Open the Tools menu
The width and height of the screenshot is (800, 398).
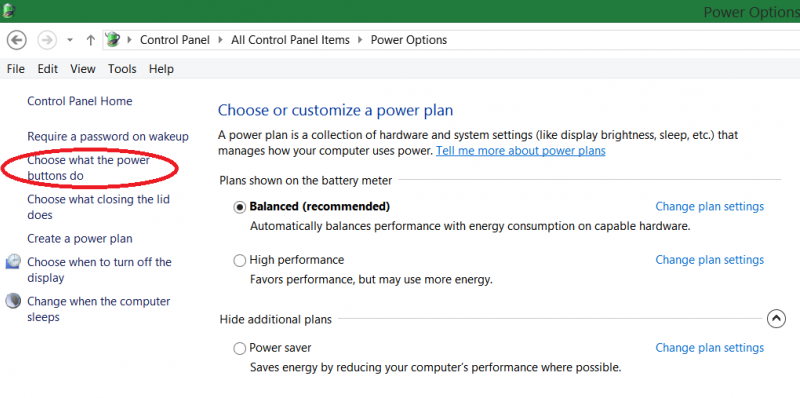(x=122, y=69)
